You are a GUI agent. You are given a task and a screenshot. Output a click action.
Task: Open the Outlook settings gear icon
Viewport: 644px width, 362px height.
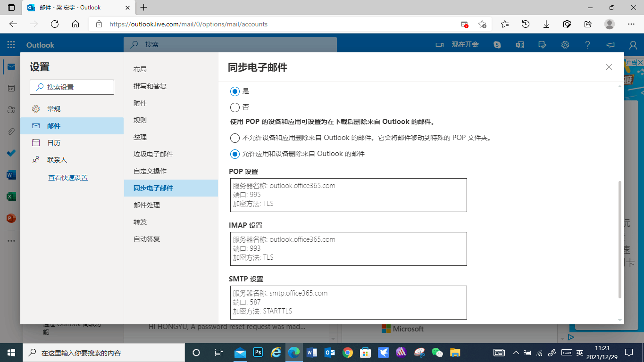click(x=565, y=45)
